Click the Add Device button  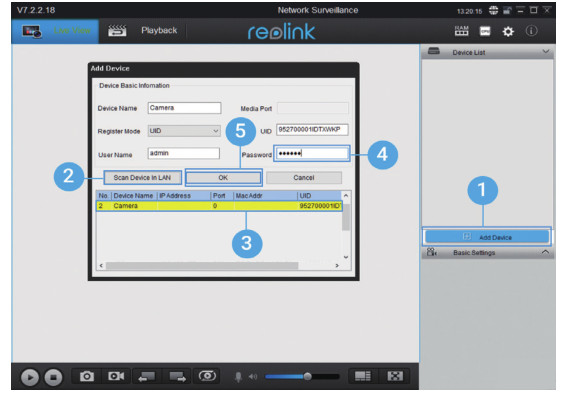[x=487, y=237]
